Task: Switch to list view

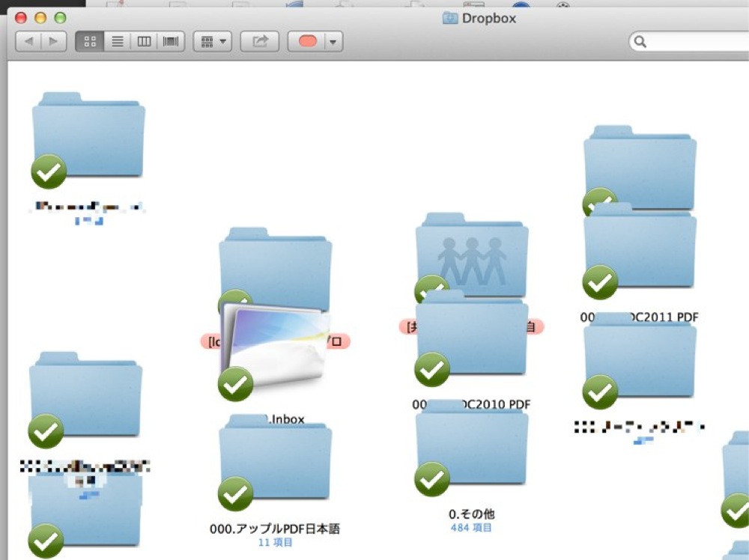Action: pos(117,41)
